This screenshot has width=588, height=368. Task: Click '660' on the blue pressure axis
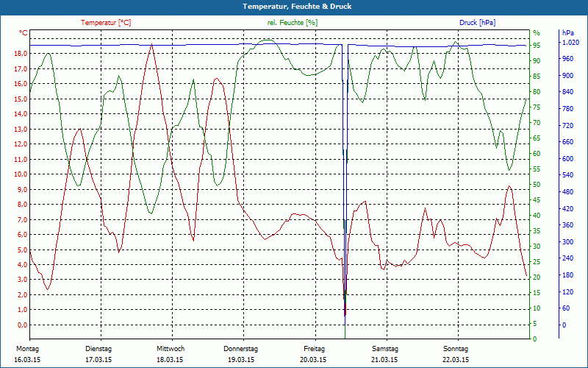(x=567, y=142)
